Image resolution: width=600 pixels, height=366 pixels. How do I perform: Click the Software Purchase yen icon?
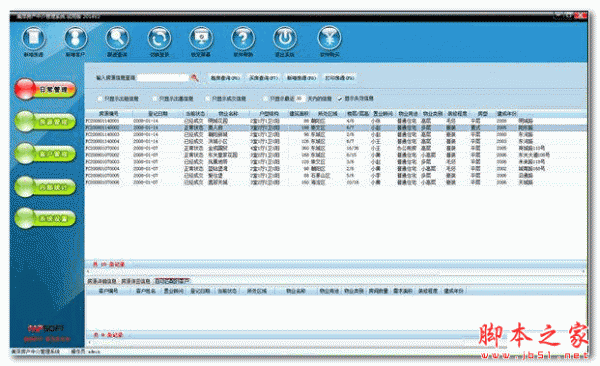329,38
